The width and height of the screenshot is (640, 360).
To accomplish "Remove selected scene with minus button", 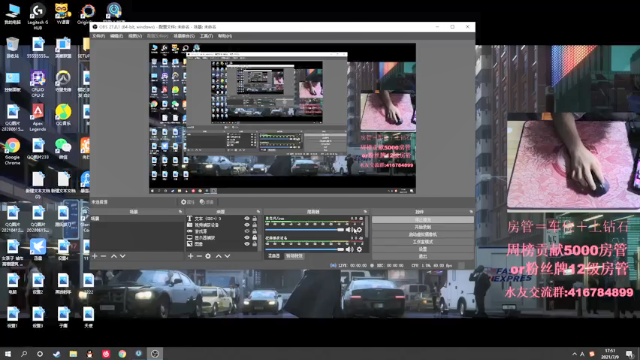I will [104, 256].
